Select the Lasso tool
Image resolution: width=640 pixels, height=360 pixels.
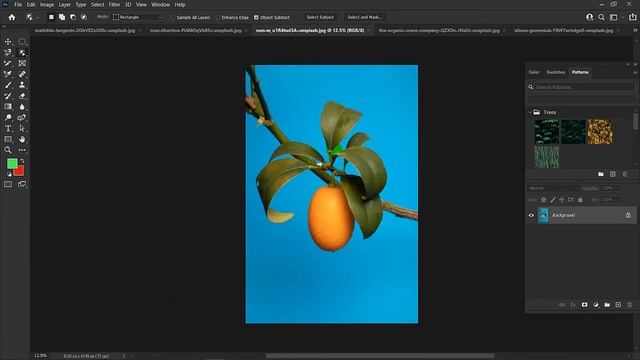pos(8,53)
